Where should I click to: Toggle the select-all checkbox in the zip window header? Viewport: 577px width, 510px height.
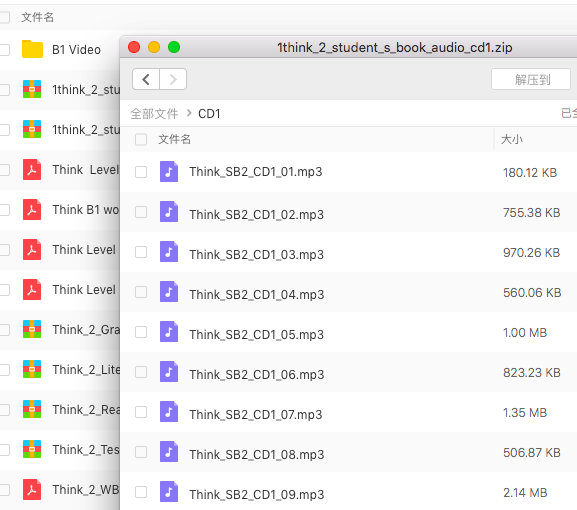pyautogui.click(x=141, y=139)
